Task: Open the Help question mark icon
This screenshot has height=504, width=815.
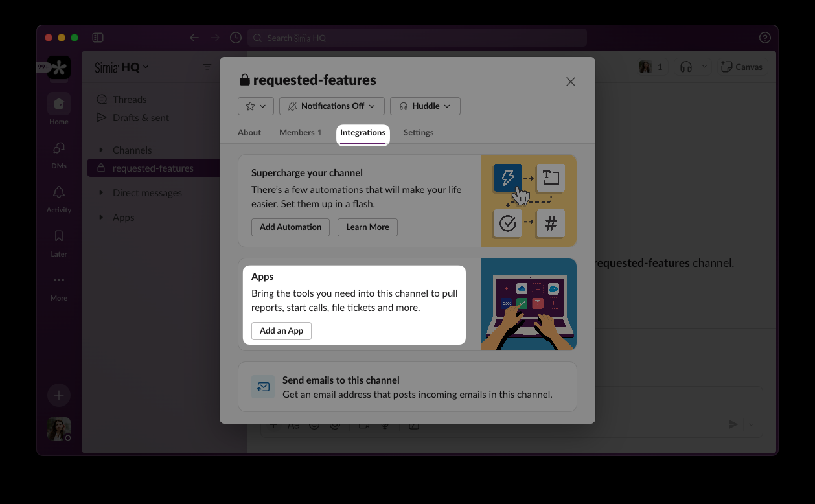Action: (764, 38)
